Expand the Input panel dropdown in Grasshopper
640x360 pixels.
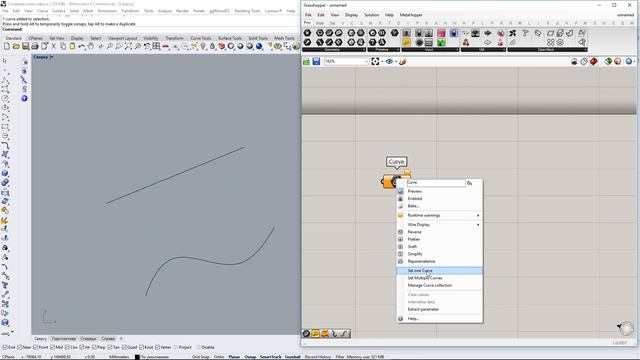[x=457, y=50]
